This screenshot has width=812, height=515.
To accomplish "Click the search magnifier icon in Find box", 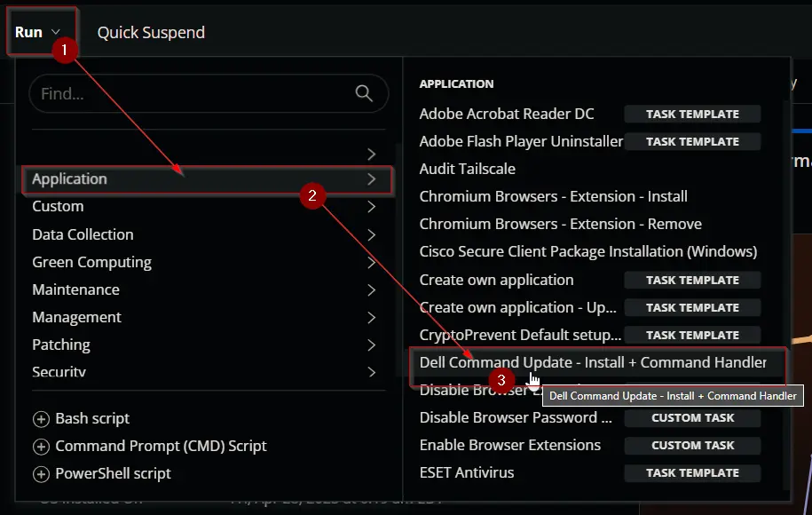I will tap(364, 93).
